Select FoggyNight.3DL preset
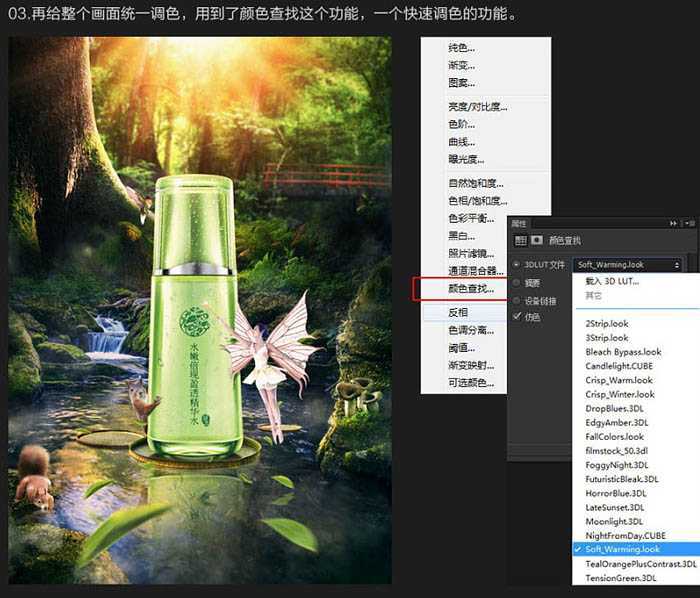 [x=617, y=465]
